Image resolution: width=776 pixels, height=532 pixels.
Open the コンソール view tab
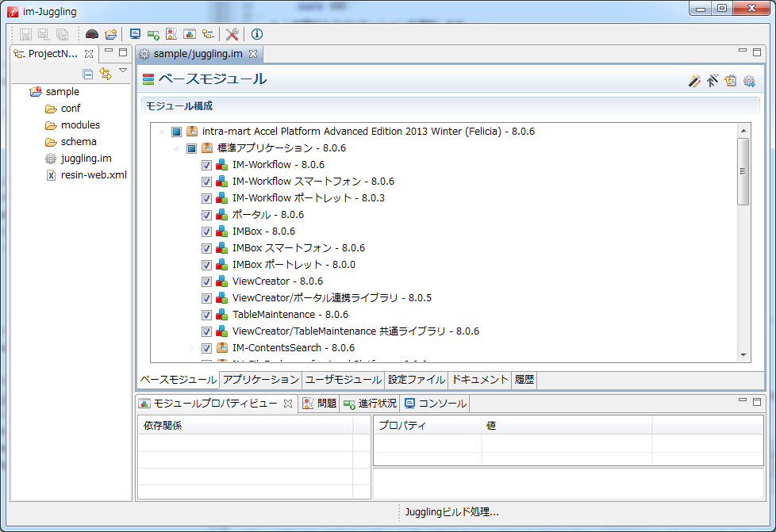[436, 404]
